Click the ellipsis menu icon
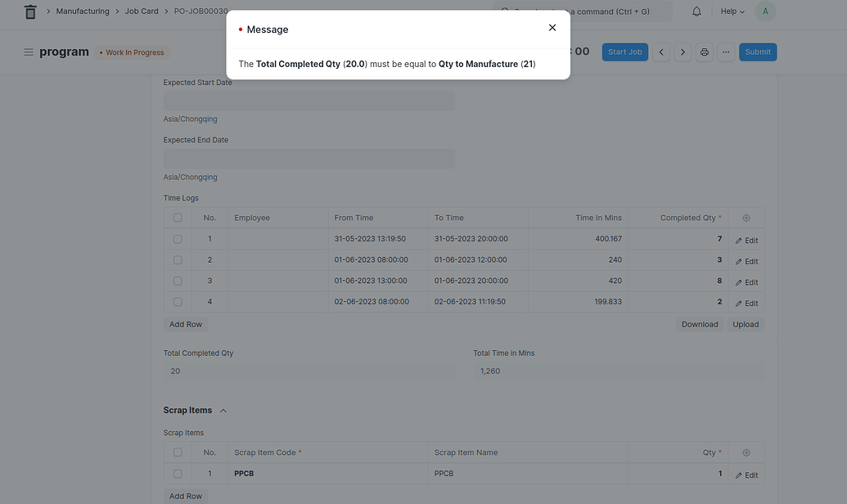847x504 pixels. tap(726, 51)
